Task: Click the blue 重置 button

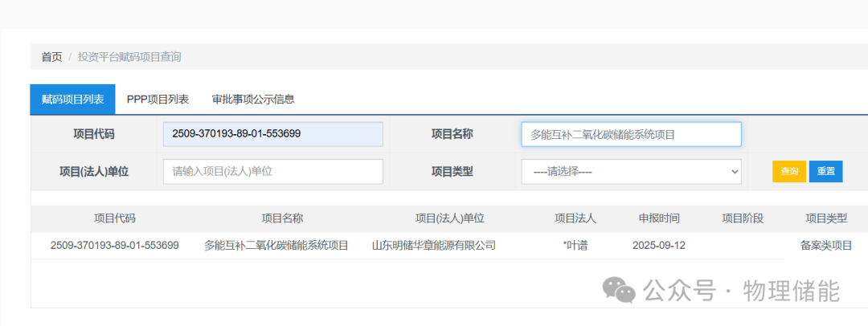Action: point(826,172)
